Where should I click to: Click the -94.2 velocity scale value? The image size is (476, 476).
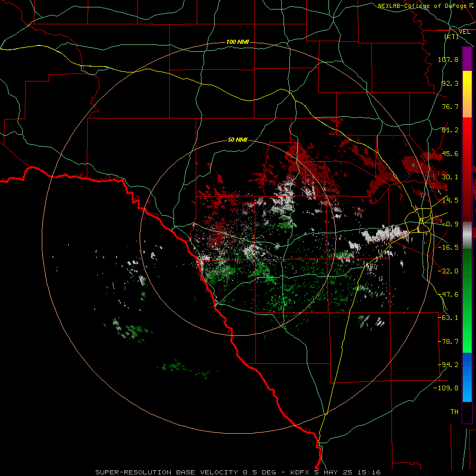tap(448, 365)
